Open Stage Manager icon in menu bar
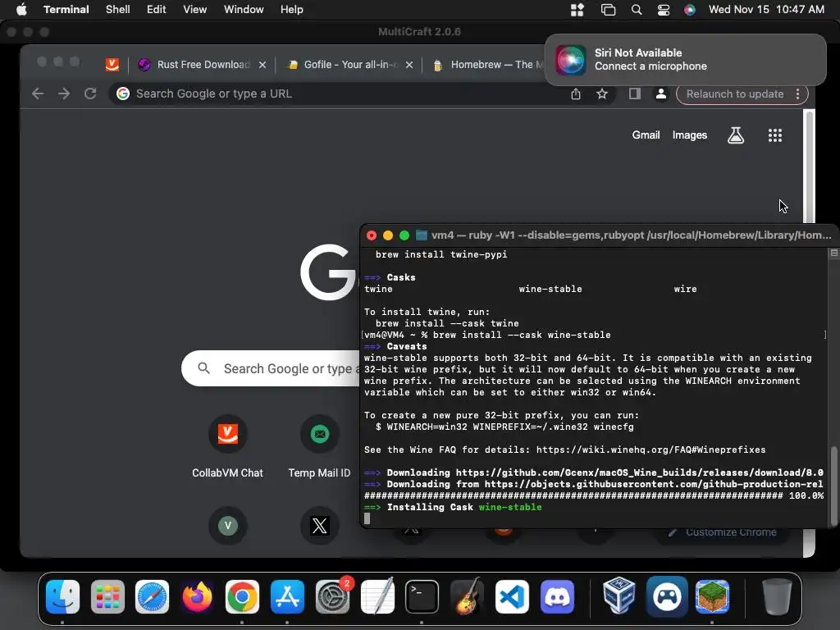Viewport: 840px width, 630px height. click(x=608, y=10)
